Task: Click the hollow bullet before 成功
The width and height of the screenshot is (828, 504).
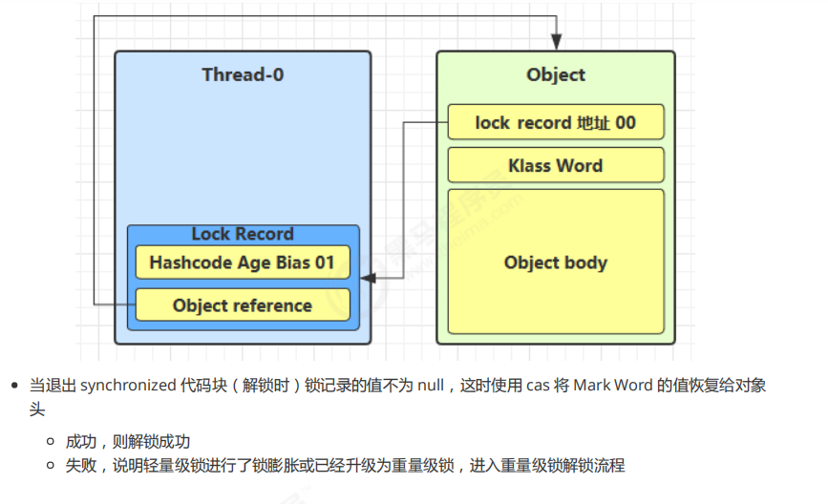Action: tap(50, 442)
